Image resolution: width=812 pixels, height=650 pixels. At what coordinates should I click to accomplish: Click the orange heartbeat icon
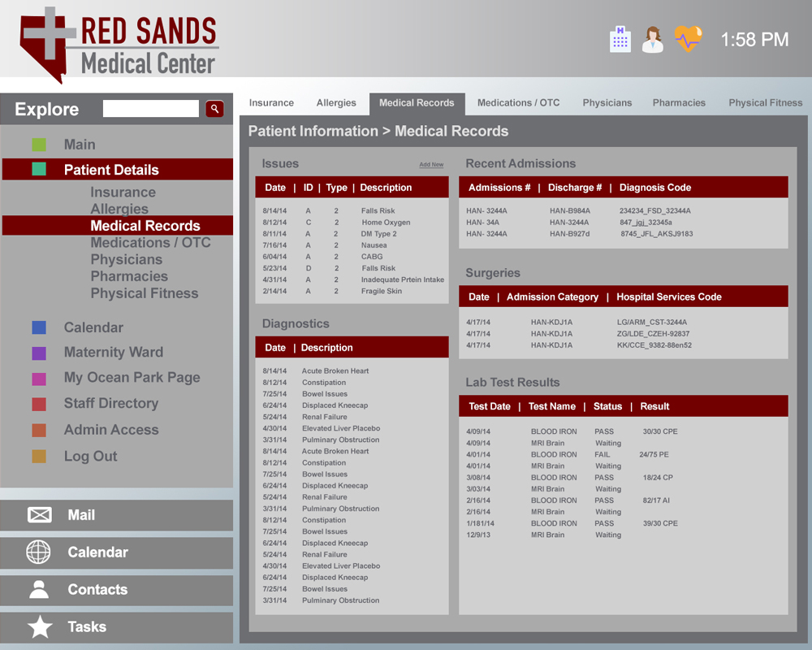[x=687, y=39]
